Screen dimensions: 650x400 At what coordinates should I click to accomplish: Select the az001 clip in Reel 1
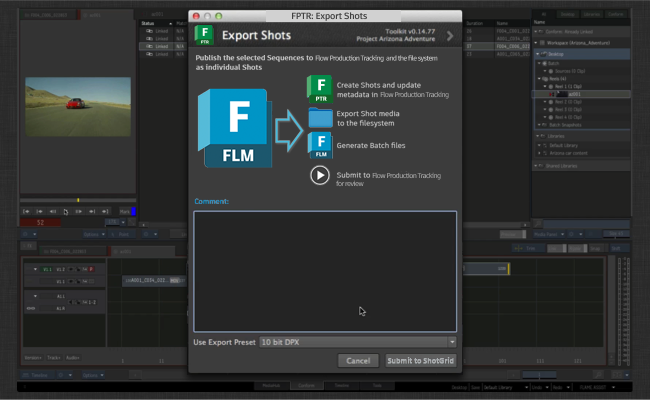[x=582, y=94]
